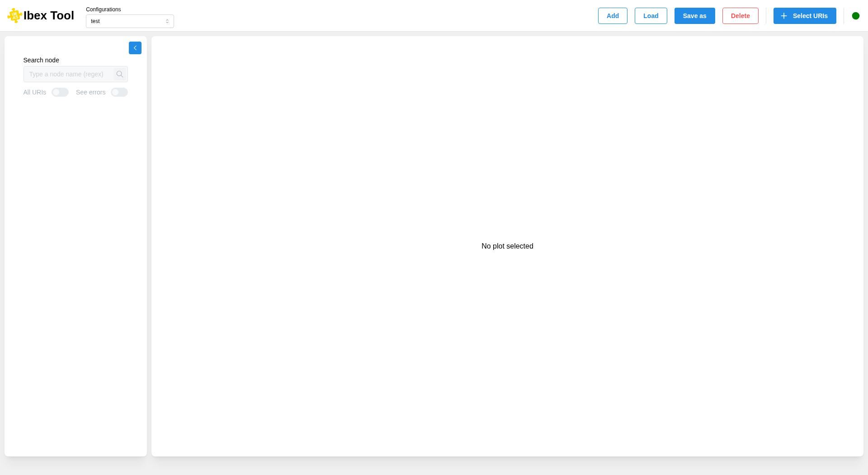Click the Ibex Tool title text

tap(49, 15)
